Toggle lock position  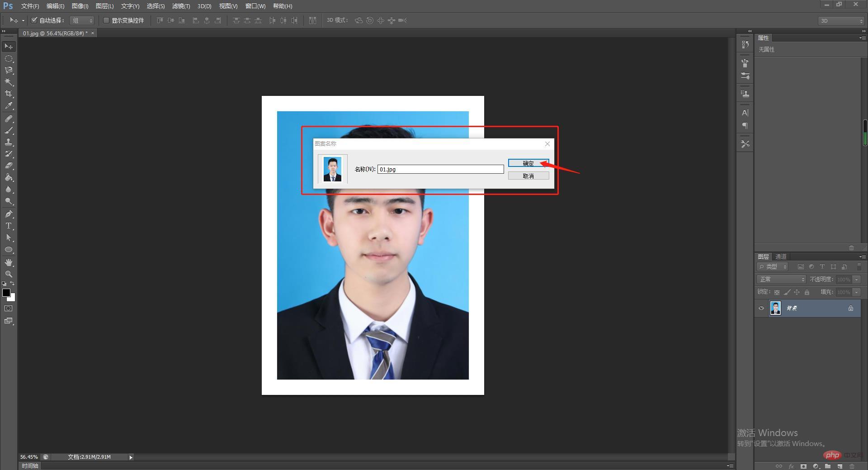click(x=797, y=292)
